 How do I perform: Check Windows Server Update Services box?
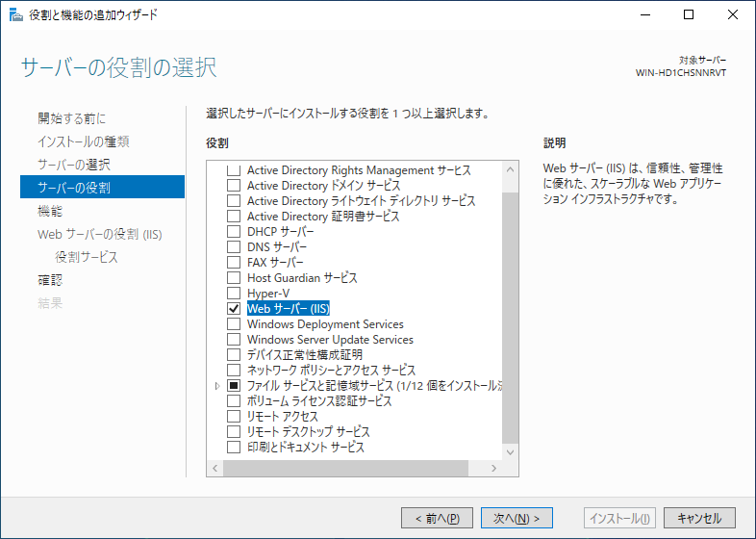point(234,339)
